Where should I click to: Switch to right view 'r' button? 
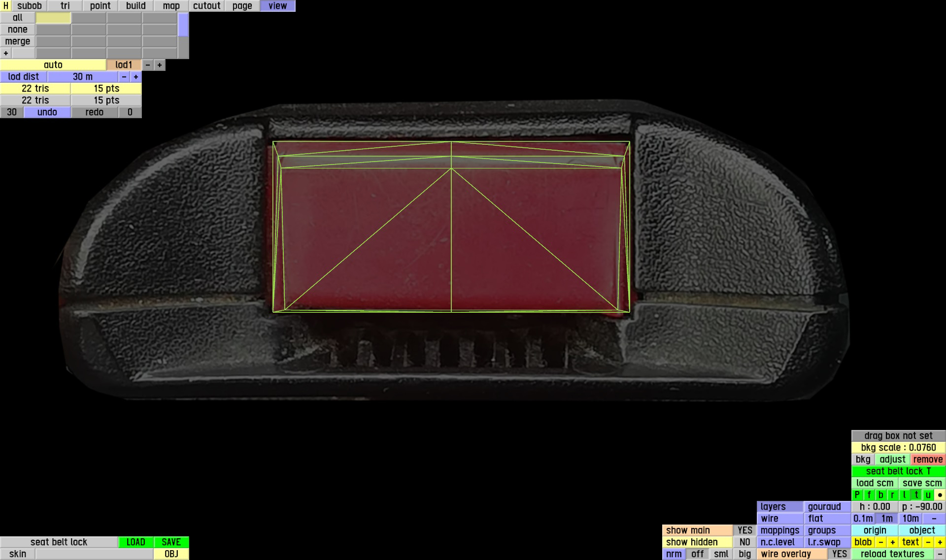tap(892, 495)
